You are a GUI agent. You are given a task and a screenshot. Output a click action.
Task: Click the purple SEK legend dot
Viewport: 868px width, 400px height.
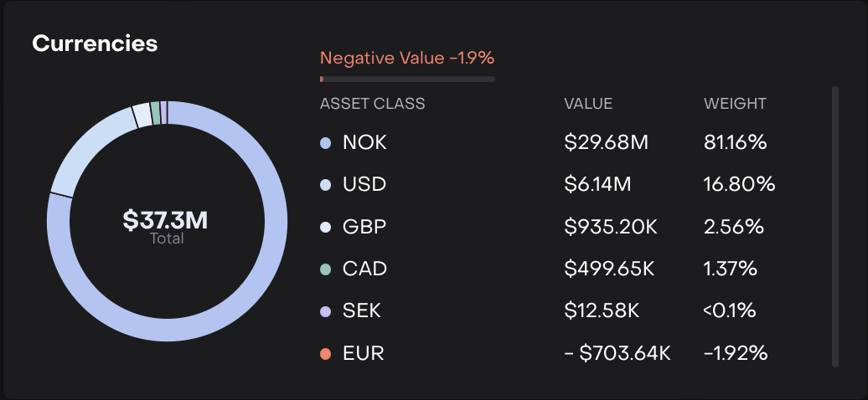click(x=326, y=311)
